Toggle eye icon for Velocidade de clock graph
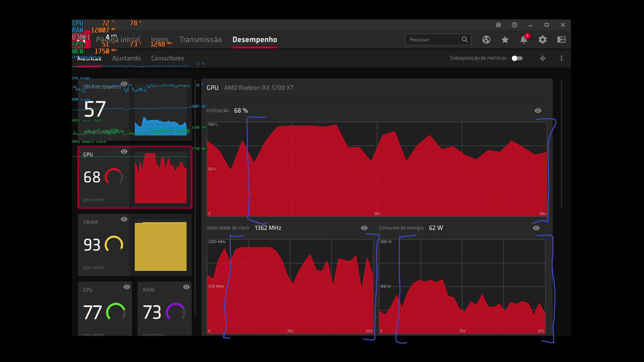This screenshot has width=644, height=362. click(364, 228)
